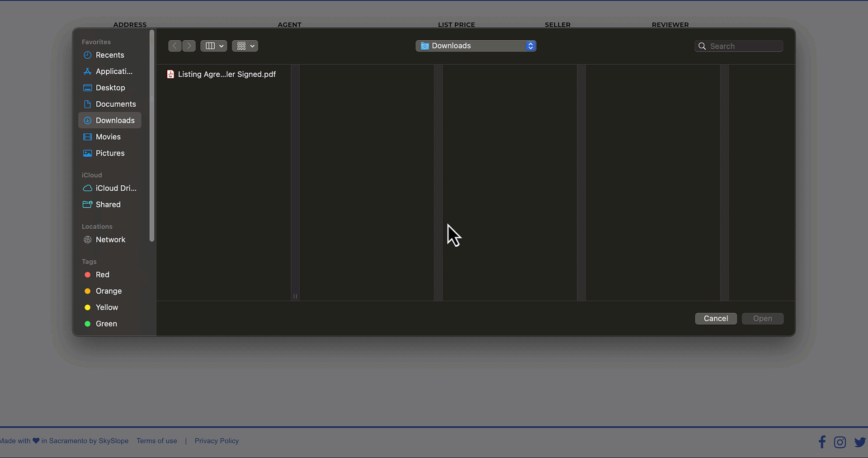This screenshot has width=868, height=458.
Task: Select Downloads in the sidebar
Action: pos(110,120)
